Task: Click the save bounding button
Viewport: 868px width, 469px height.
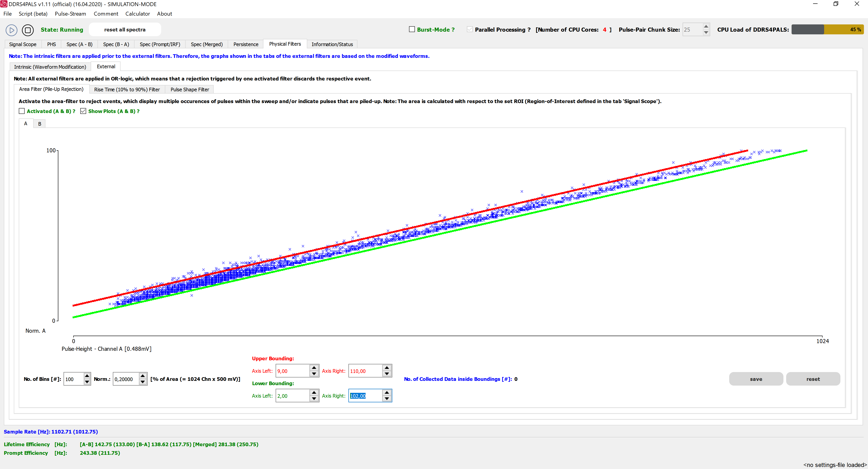Action: point(756,379)
